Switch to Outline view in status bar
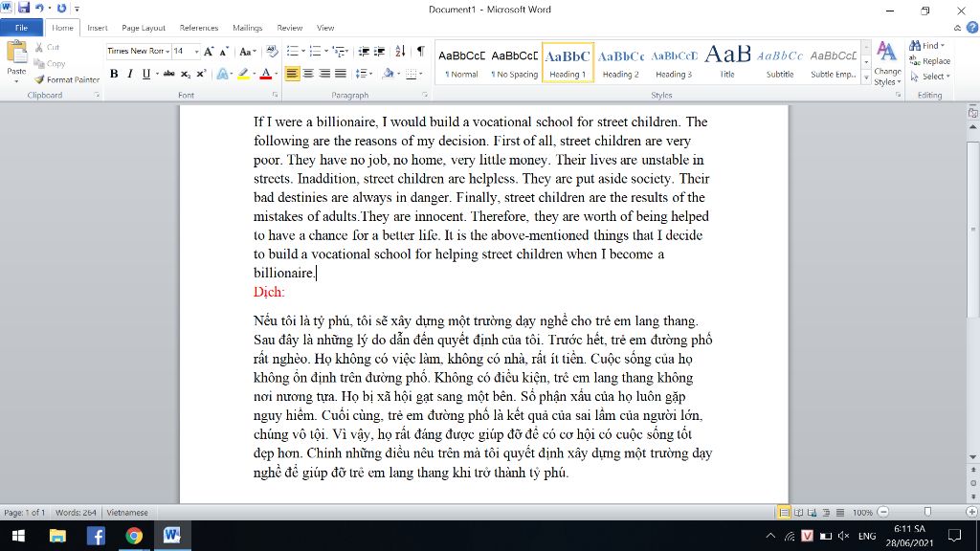Viewport: 980px width, 551px height. point(826,513)
